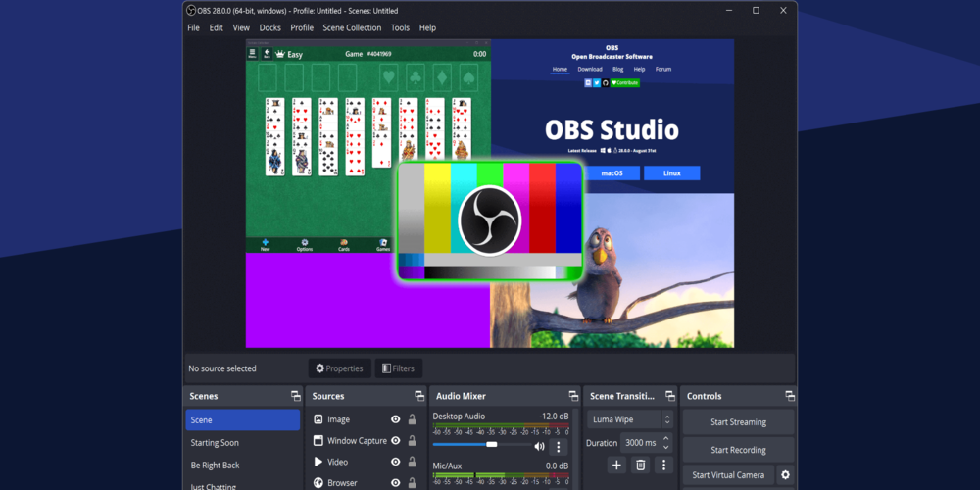
Task: Open the Docks menu
Action: pos(270,27)
